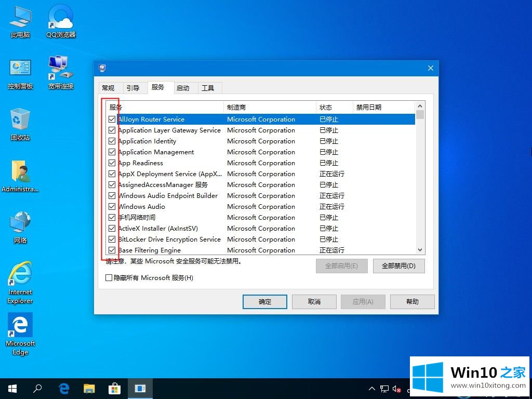The width and height of the screenshot is (532, 399).
Task: Open the 宽带连接 desktop shortcut
Action: [x=61, y=73]
